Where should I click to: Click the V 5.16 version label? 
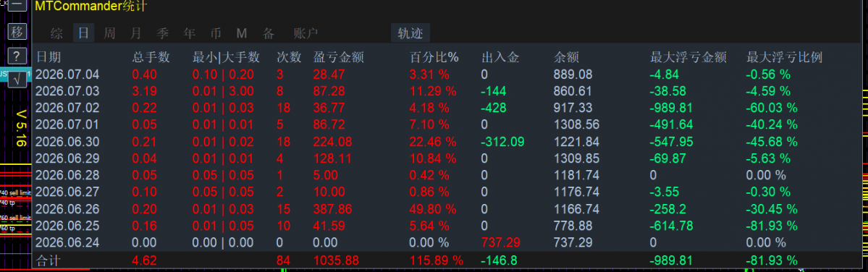click(x=21, y=129)
